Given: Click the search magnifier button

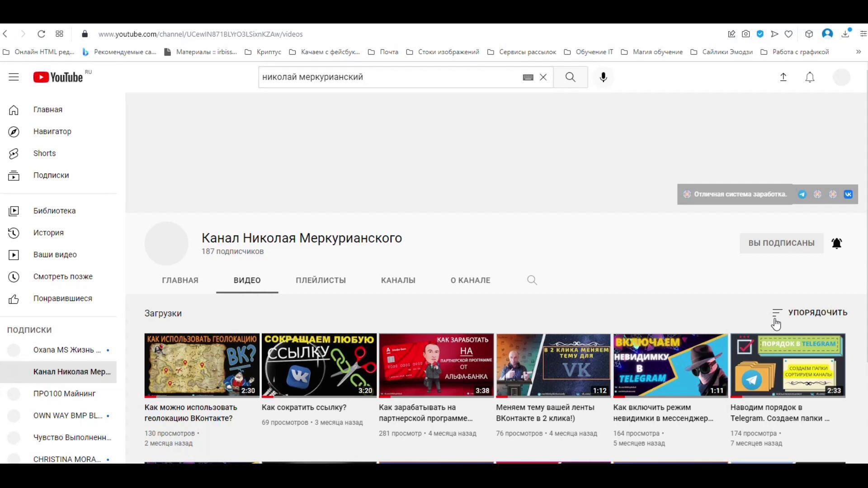Looking at the screenshot, I should [x=571, y=77].
